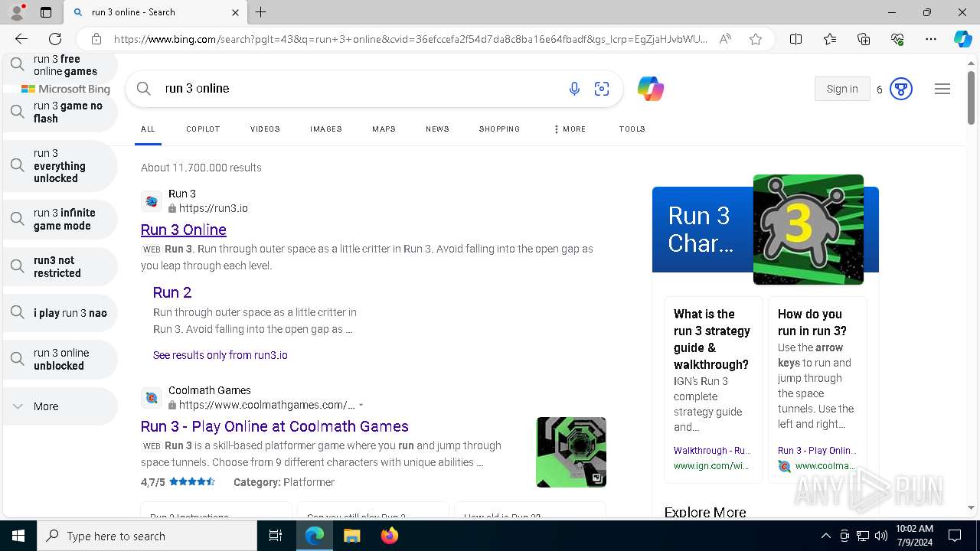980x551 pixels.
Task: Open the MORE search categories menu
Action: click(x=569, y=129)
